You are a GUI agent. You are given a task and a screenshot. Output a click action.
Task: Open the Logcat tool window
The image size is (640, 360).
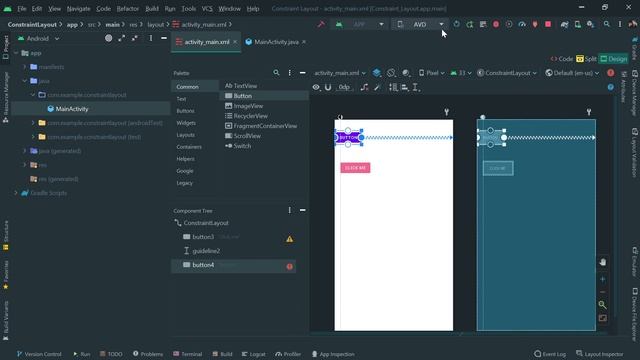253,354
